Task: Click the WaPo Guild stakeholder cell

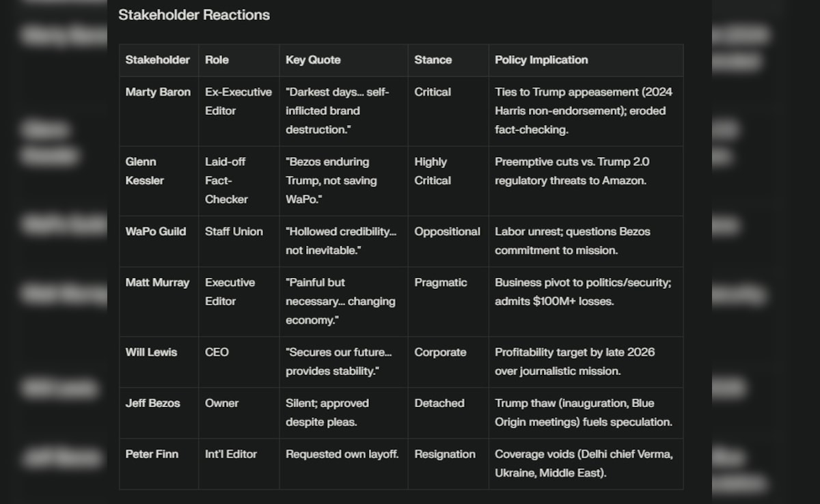Action: tap(156, 232)
